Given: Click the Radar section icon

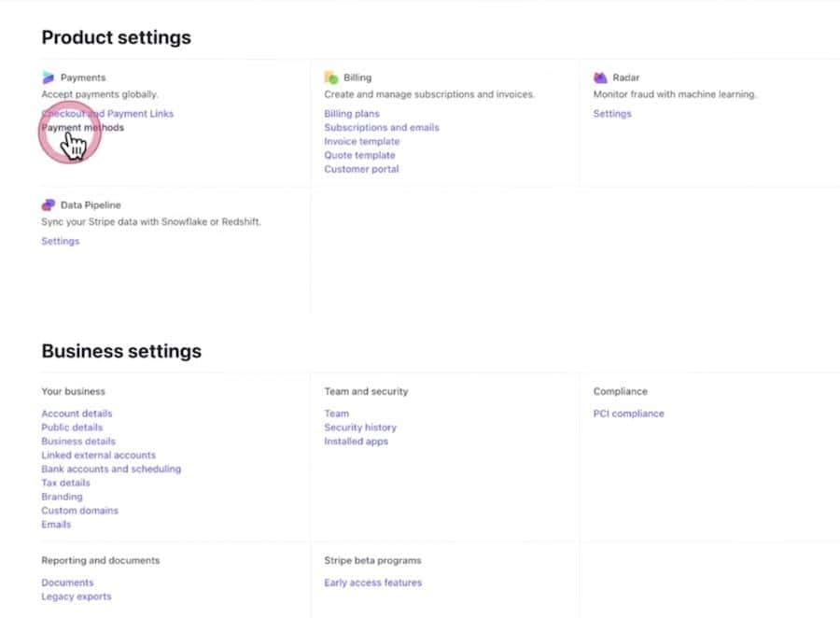Looking at the screenshot, I should click(x=600, y=77).
